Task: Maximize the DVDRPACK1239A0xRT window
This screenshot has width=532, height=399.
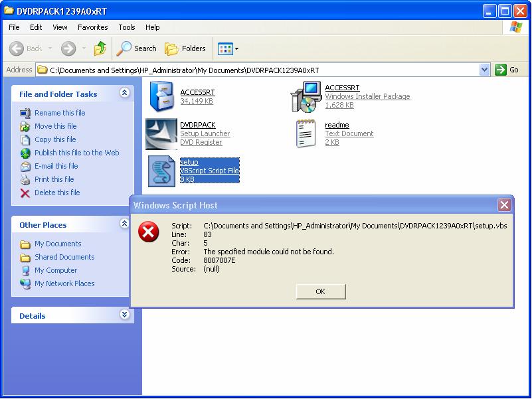Action: click(x=505, y=11)
